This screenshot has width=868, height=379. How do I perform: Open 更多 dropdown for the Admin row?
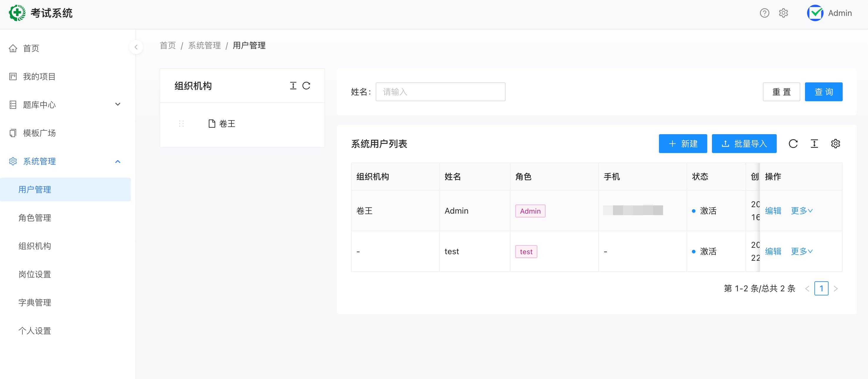[802, 211]
